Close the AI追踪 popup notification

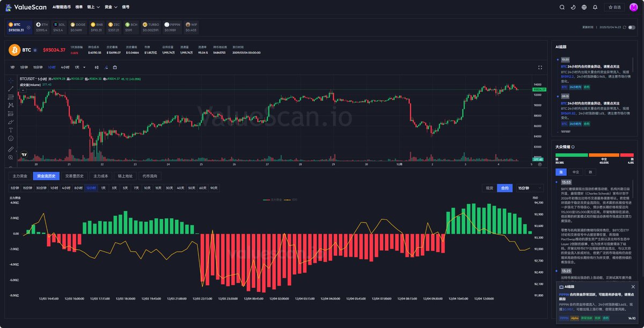(633, 287)
